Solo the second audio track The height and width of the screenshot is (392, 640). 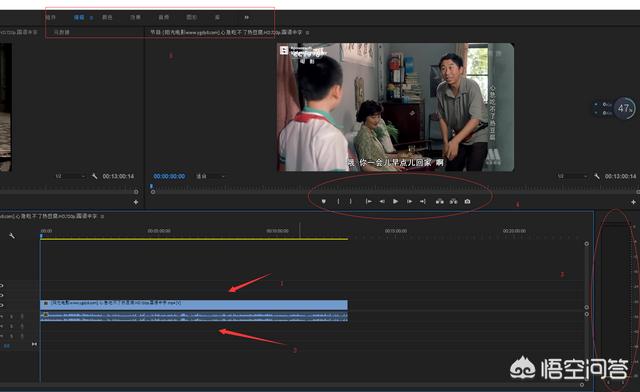(12, 326)
